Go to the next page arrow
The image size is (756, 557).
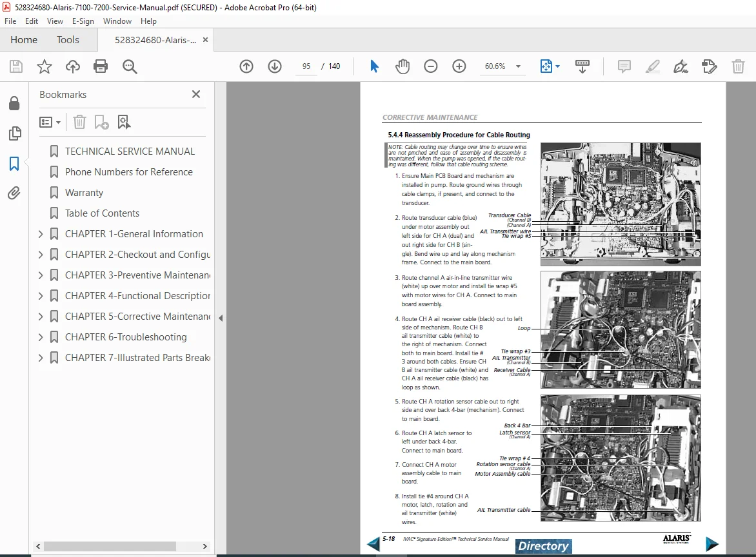[275, 66]
